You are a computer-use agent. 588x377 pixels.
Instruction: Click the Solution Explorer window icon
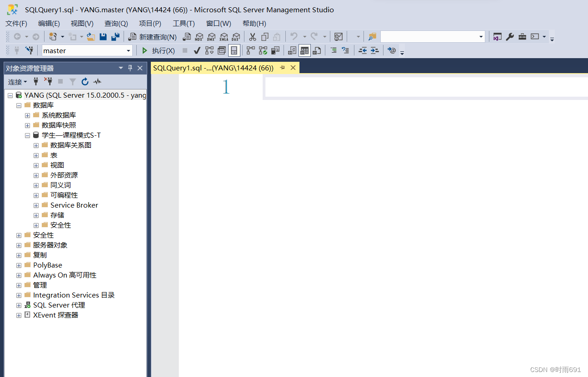point(498,37)
